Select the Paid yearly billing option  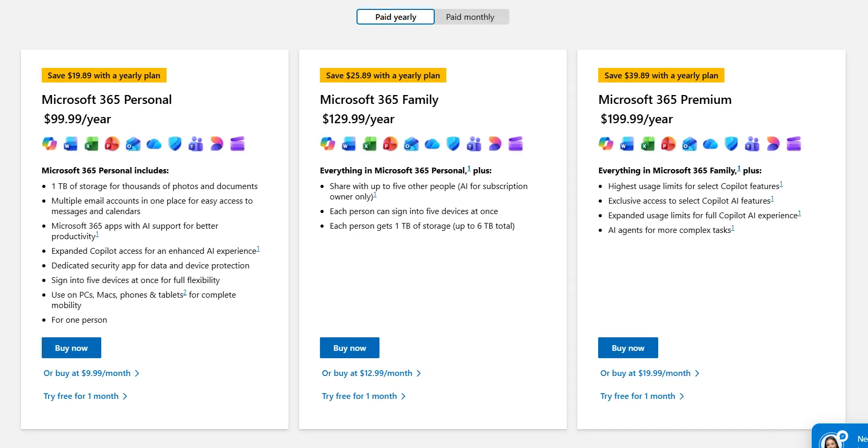[396, 17]
